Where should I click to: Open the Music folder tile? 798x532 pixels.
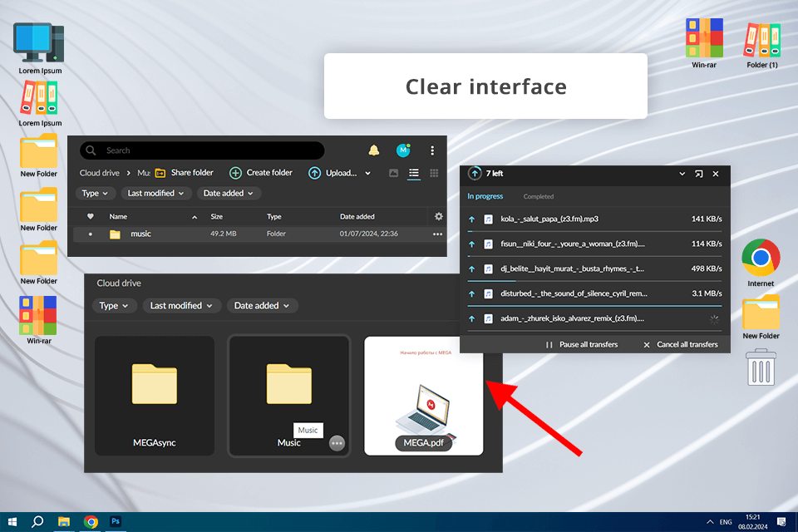click(289, 396)
